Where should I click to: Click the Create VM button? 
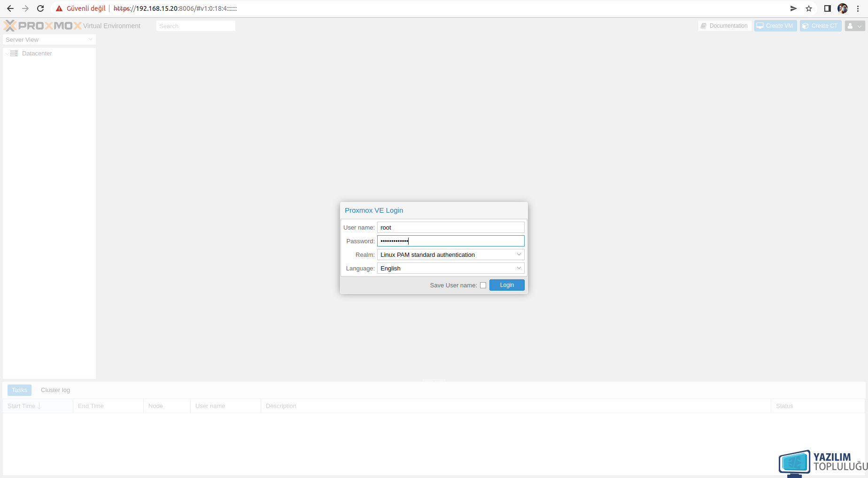775,26
